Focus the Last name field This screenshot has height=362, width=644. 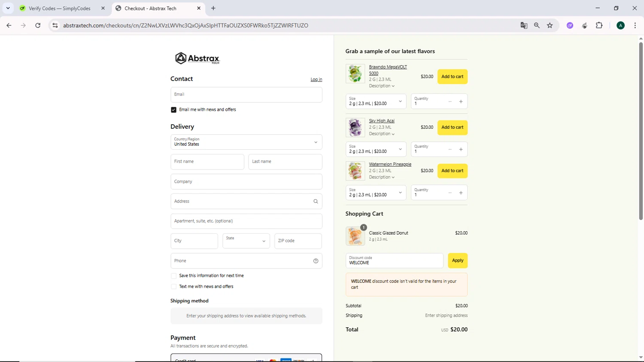[x=285, y=162]
